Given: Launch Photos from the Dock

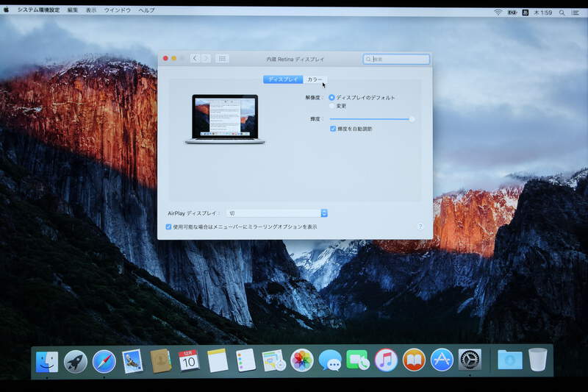Looking at the screenshot, I should (301, 360).
